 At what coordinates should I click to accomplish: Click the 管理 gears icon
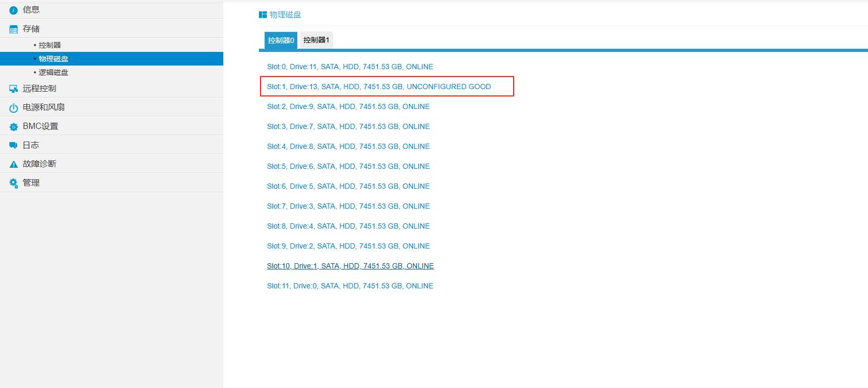(14, 183)
